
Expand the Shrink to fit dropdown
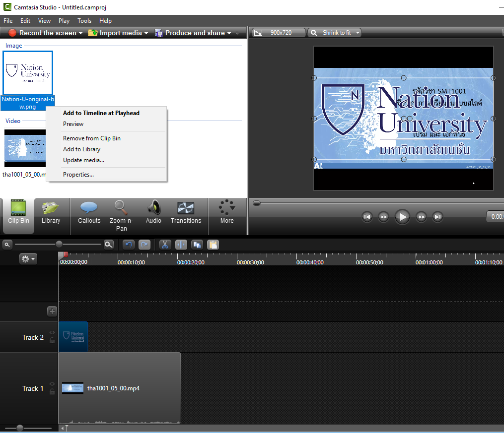(357, 33)
